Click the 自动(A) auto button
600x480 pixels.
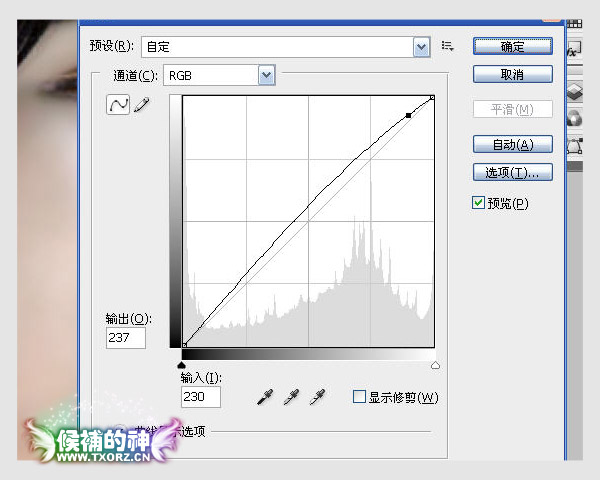coord(512,144)
